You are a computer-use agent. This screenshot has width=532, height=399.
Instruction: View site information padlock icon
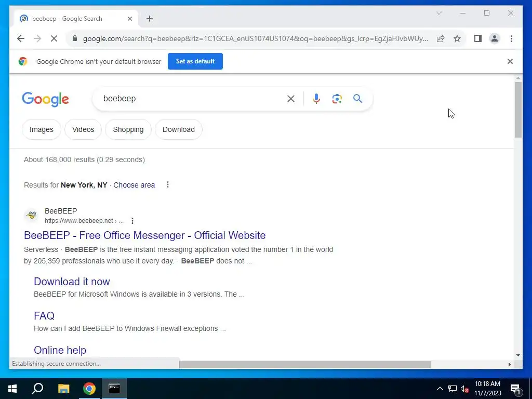coord(75,38)
